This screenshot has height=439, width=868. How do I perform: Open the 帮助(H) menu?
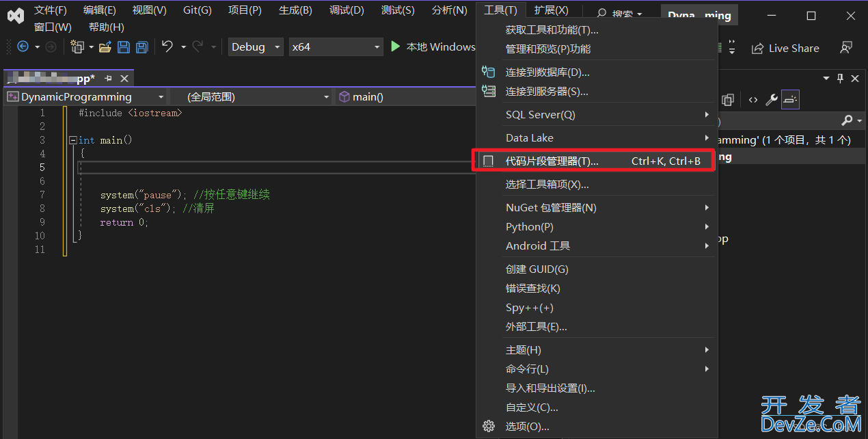(107, 27)
